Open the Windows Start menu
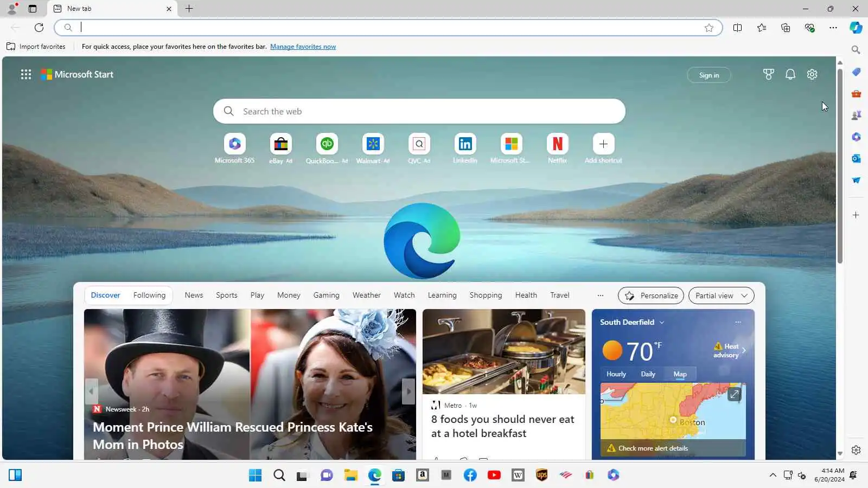868x488 pixels. tap(255, 476)
